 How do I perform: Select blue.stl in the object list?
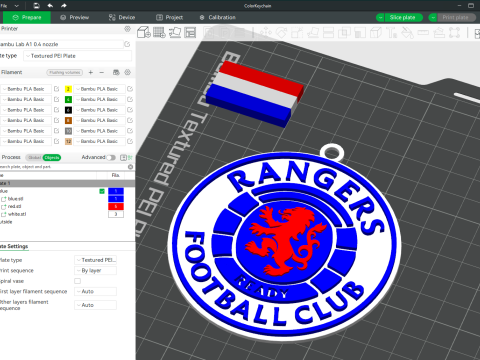[x=15, y=199]
